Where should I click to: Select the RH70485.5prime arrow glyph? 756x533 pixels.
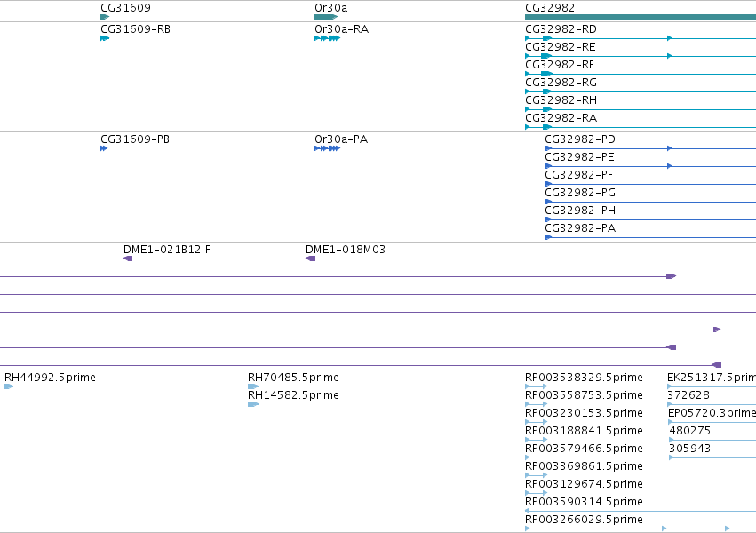[x=253, y=386]
